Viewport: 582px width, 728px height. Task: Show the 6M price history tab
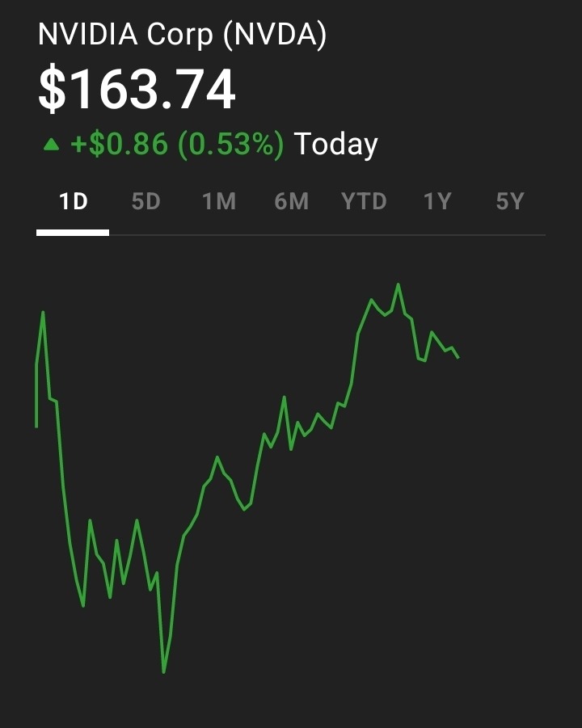291,201
